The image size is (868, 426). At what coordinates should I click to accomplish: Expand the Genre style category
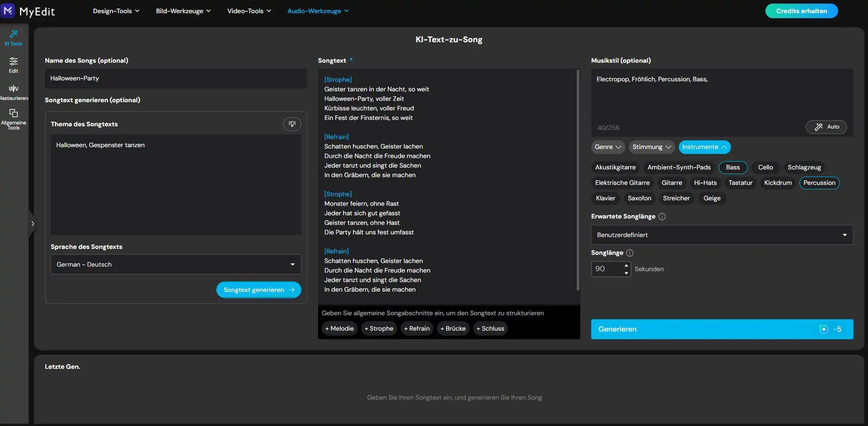tap(608, 147)
